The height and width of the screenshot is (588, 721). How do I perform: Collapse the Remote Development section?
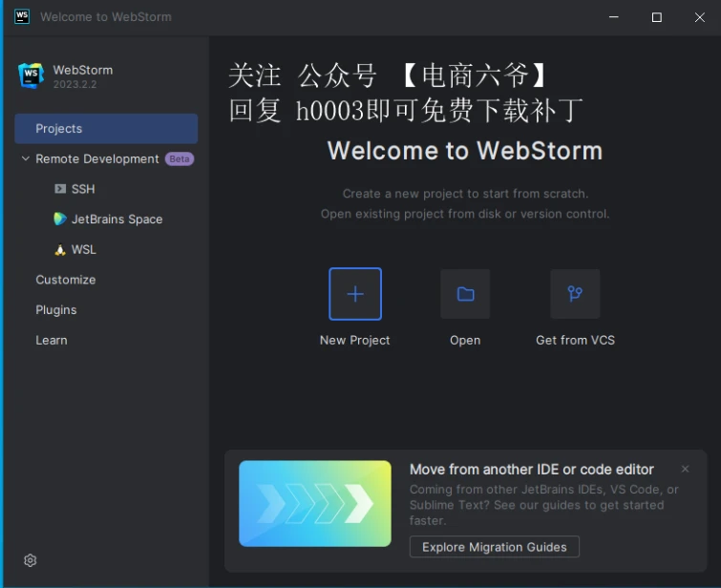point(26,158)
